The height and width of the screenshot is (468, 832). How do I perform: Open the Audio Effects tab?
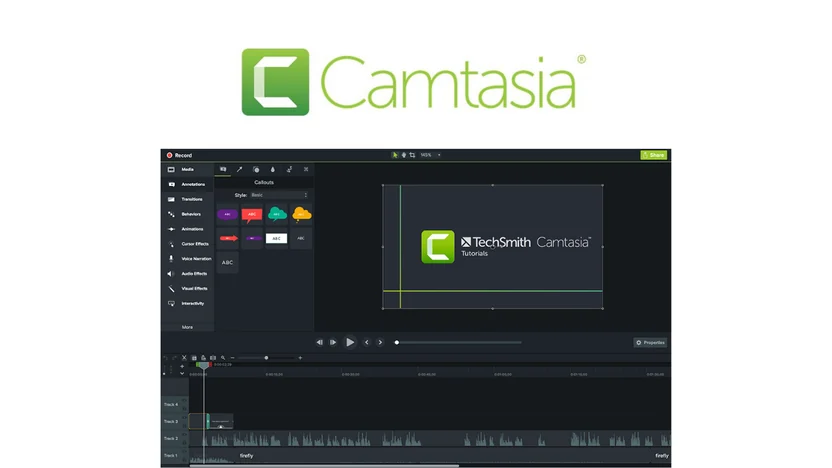point(187,273)
